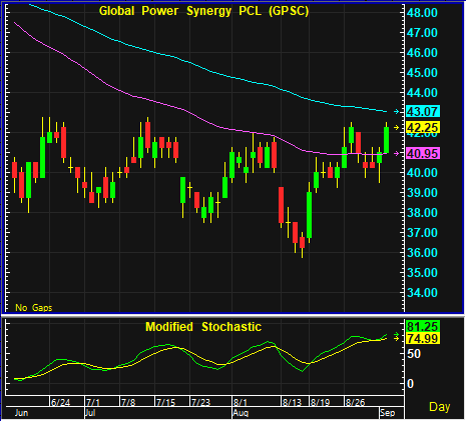This screenshot has width=466, height=421.
Task: Click the yellow arrow beside 74.99
Action: pos(396,338)
